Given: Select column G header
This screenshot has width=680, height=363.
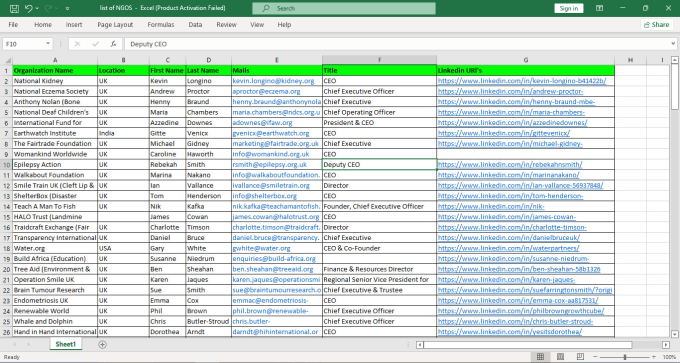Looking at the screenshot, I should (526, 60).
